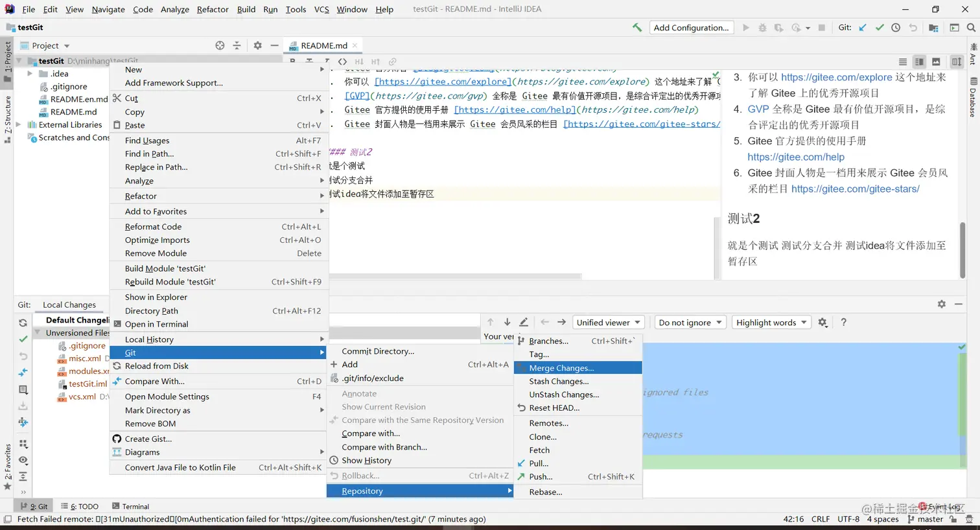The height and width of the screenshot is (530, 980).
Task: Click the Changelists icon in Git panel
Action: (x=23, y=389)
